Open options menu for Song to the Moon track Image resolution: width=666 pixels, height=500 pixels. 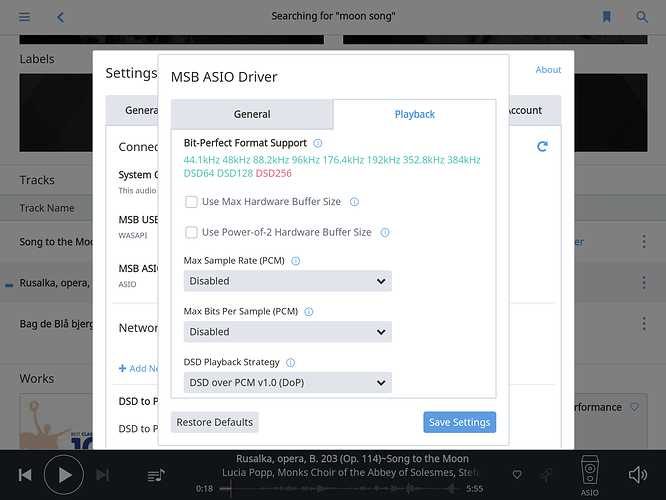644,242
